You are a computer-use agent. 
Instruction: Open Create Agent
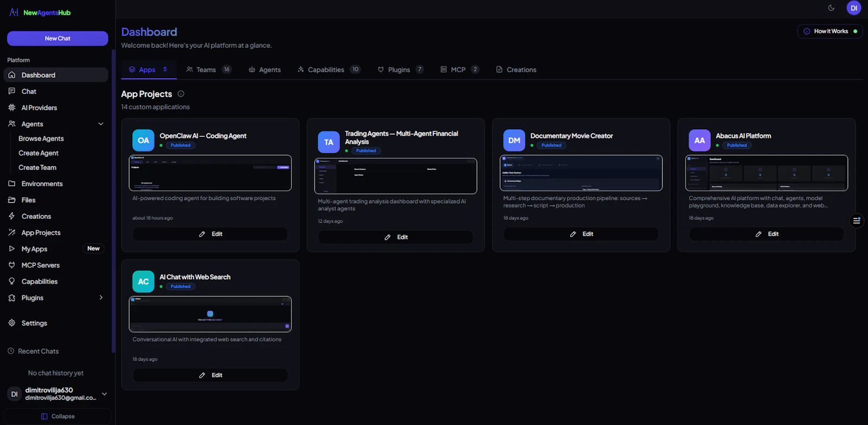(x=39, y=153)
